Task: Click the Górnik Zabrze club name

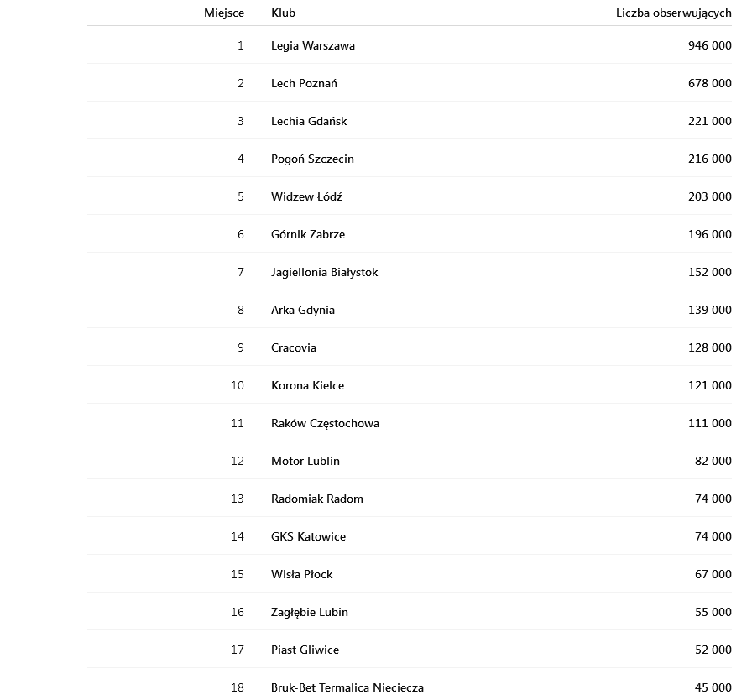Action: pos(307,234)
